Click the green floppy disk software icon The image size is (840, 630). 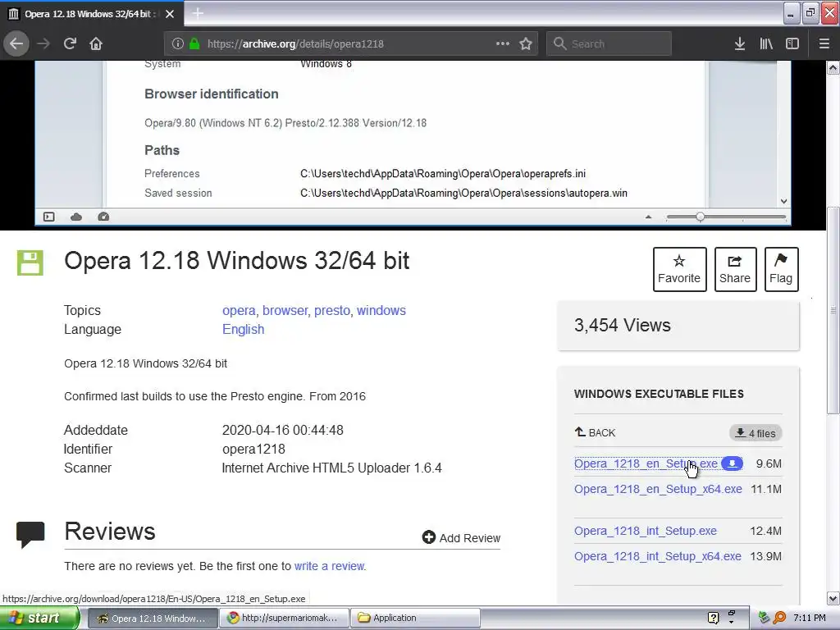(30, 263)
